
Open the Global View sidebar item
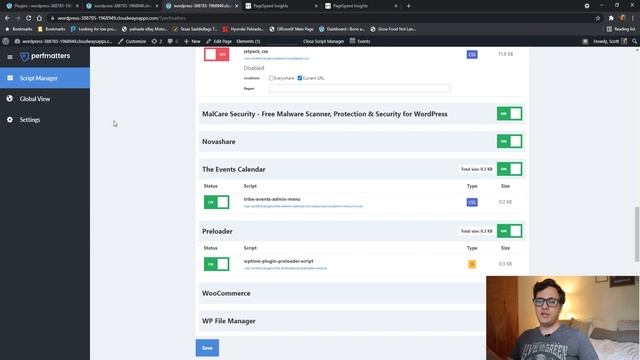pos(45,99)
